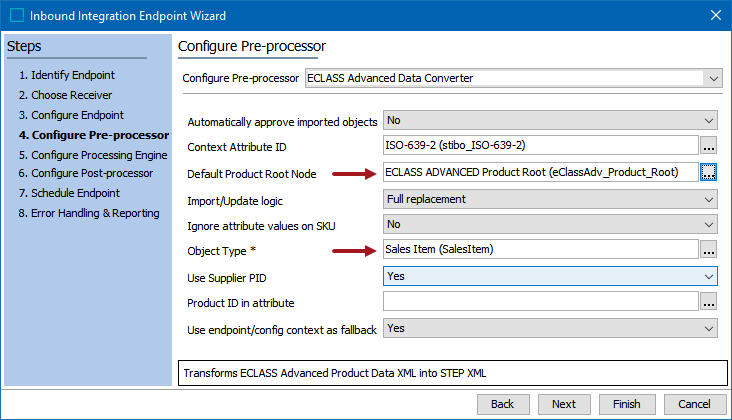Click the Object Type text field
The width and height of the screenshot is (732, 420).
point(541,249)
